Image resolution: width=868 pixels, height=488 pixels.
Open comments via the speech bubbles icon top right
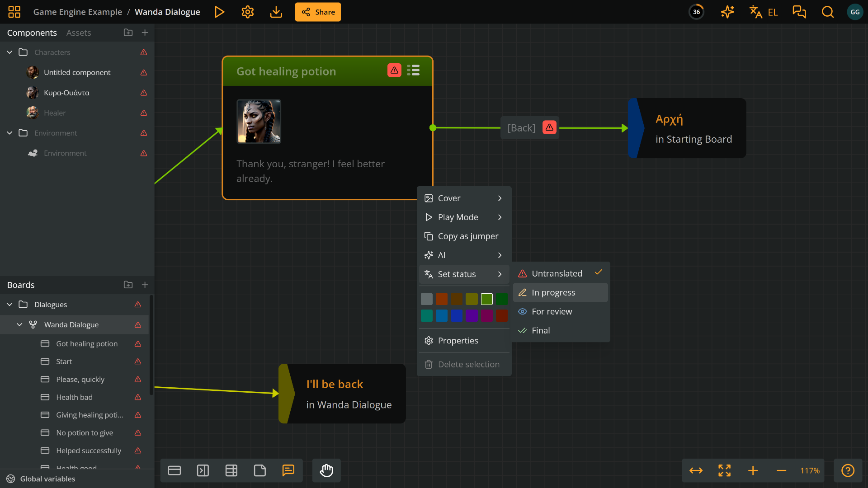coord(799,12)
